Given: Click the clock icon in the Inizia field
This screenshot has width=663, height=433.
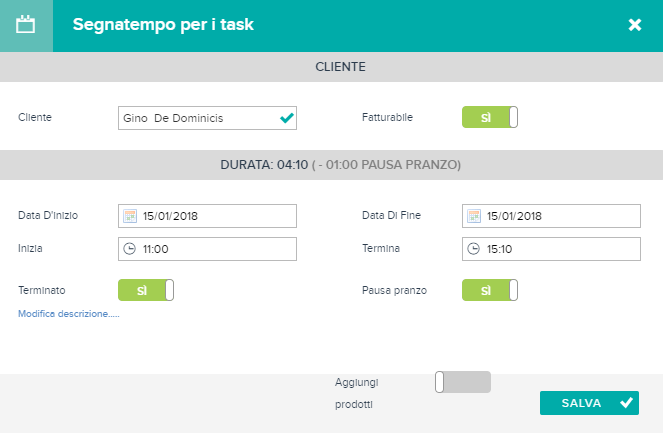Looking at the screenshot, I should coord(129,249).
